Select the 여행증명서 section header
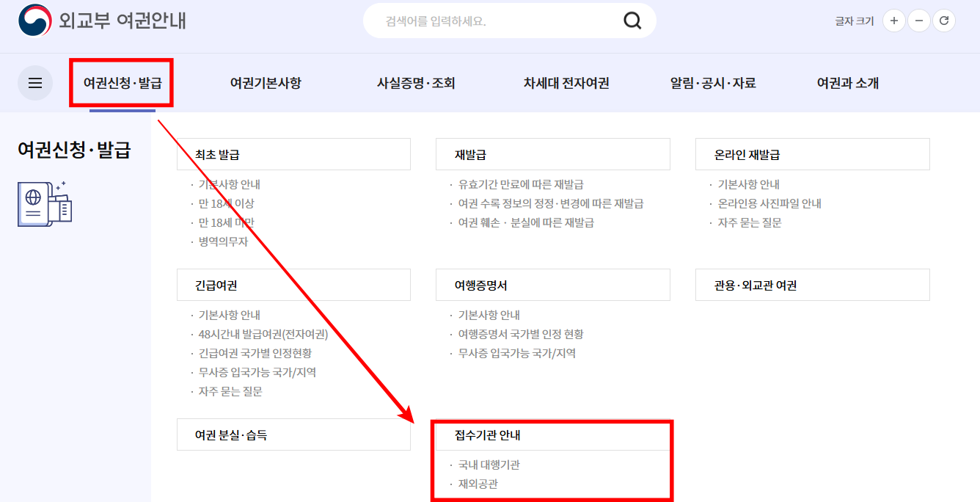 pos(553,285)
